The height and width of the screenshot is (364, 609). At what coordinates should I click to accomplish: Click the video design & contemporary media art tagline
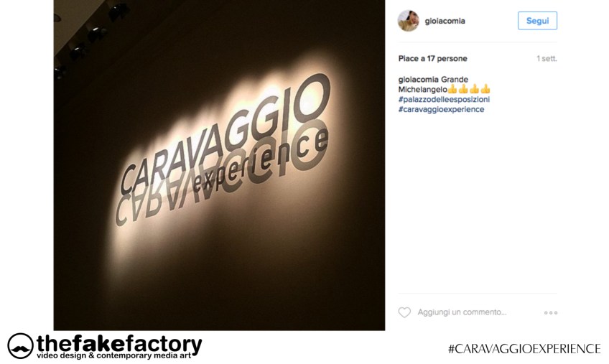coord(114,355)
